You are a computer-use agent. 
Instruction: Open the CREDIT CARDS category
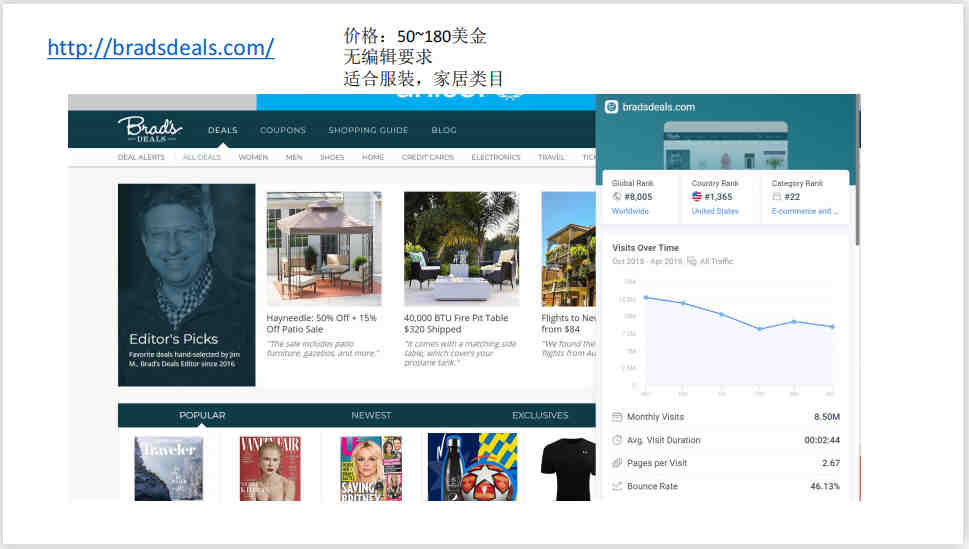coord(428,157)
